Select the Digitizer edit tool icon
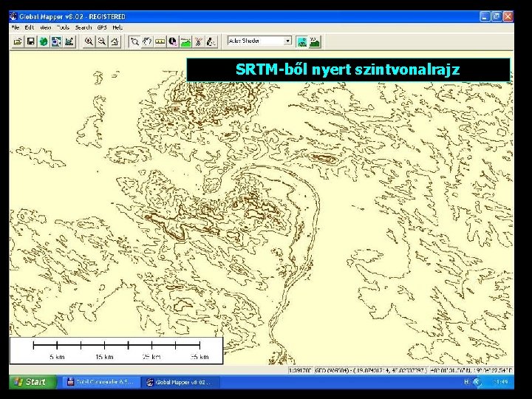 click(211, 41)
